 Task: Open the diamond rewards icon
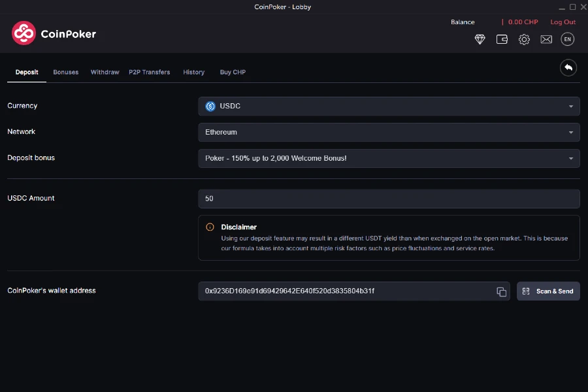point(480,39)
